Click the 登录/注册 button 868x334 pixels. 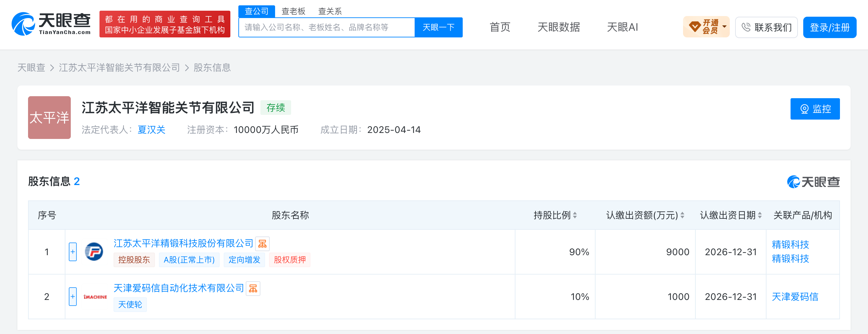(830, 27)
